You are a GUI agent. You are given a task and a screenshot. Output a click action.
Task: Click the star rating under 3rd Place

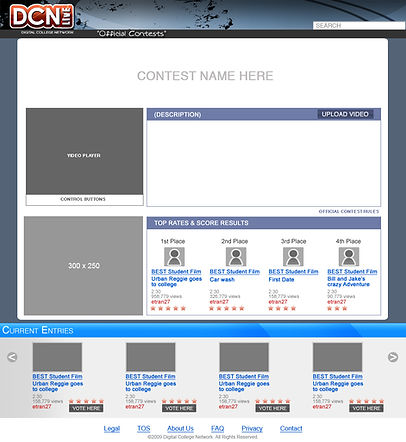point(282,308)
